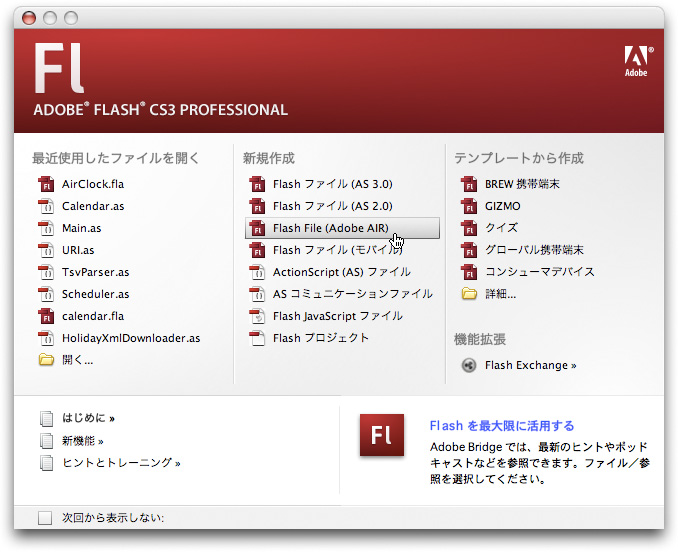678x552 pixels.
Task: Choose コンシューマデバイス template
Action: 540,272
